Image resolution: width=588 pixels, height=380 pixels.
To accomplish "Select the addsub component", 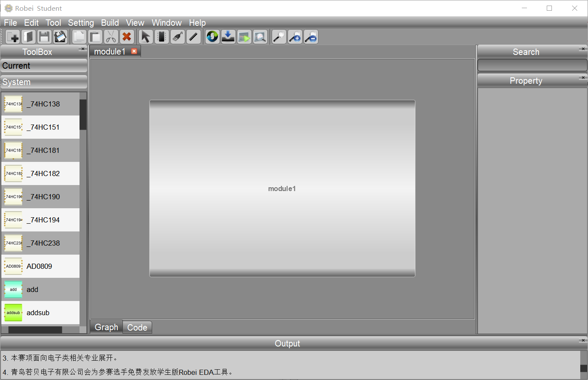I will click(x=40, y=313).
